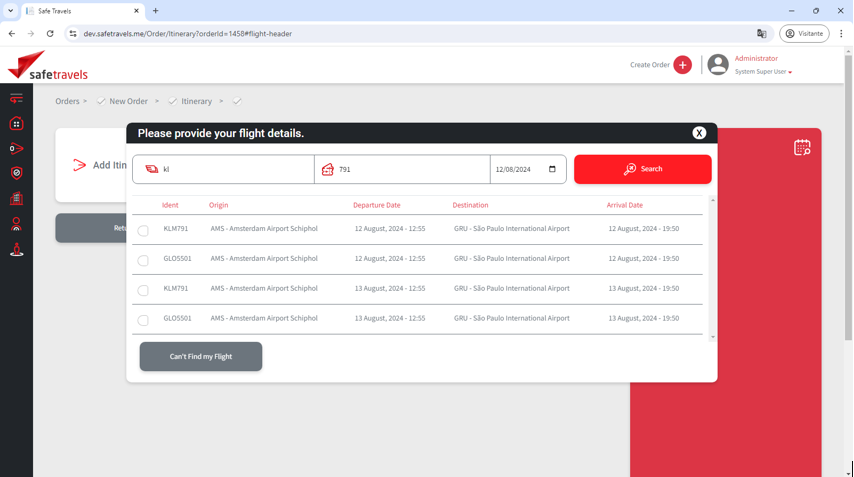Viewport: 854px width, 477px height.
Task: Open the date picker in flight date field
Action: click(552, 170)
